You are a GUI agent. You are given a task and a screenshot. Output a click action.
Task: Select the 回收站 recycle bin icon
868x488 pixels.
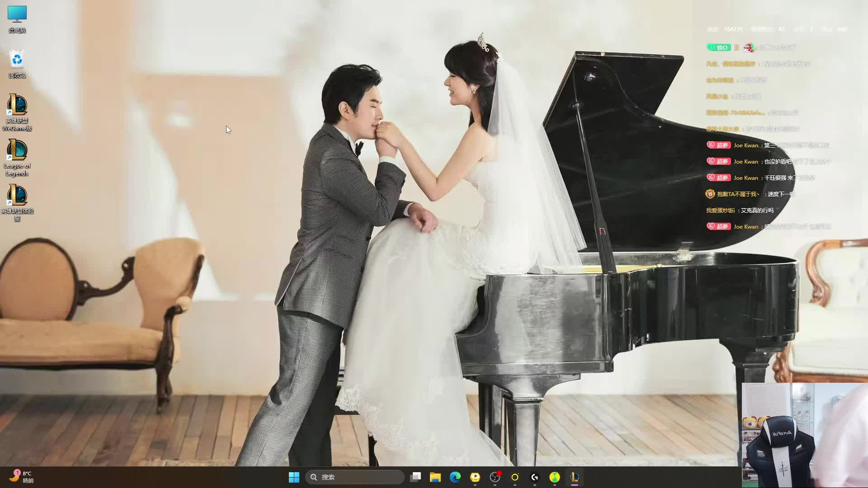(17, 63)
